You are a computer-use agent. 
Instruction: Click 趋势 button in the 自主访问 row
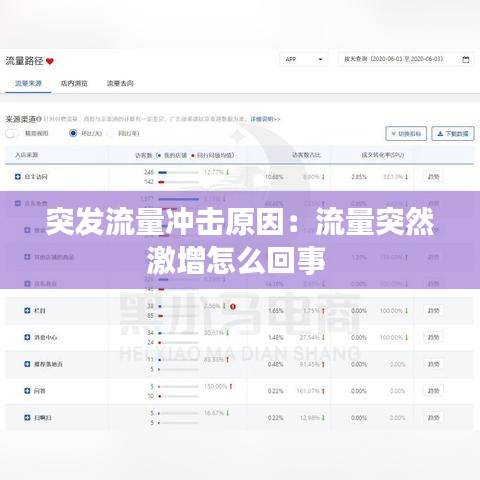433,177
